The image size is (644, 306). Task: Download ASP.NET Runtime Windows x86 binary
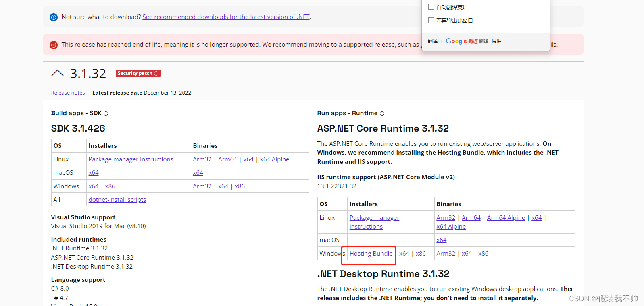[483, 254]
